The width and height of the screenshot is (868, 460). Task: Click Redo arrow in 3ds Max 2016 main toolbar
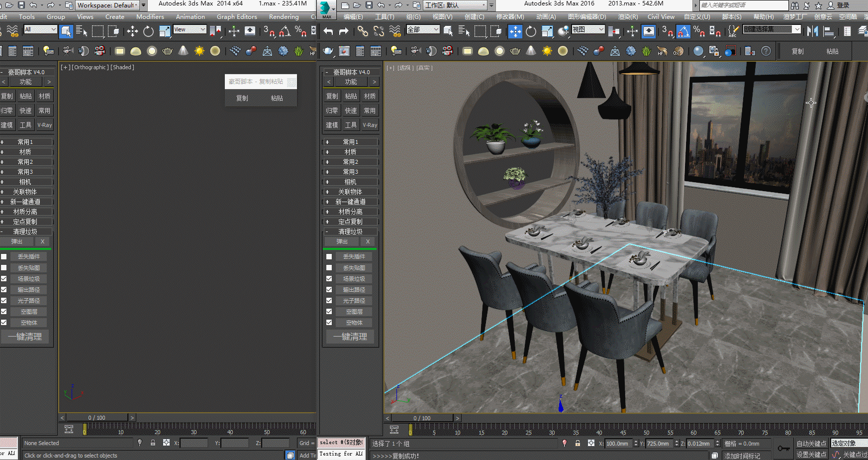coord(344,31)
